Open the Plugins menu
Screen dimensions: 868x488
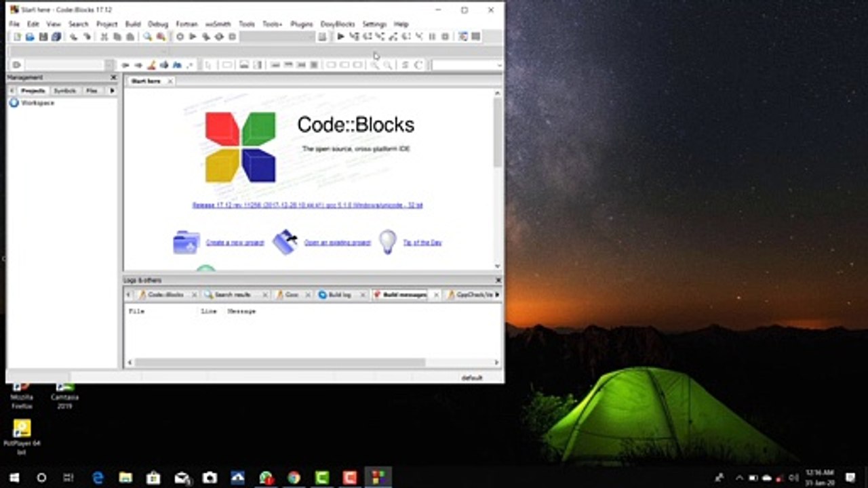click(x=302, y=24)
